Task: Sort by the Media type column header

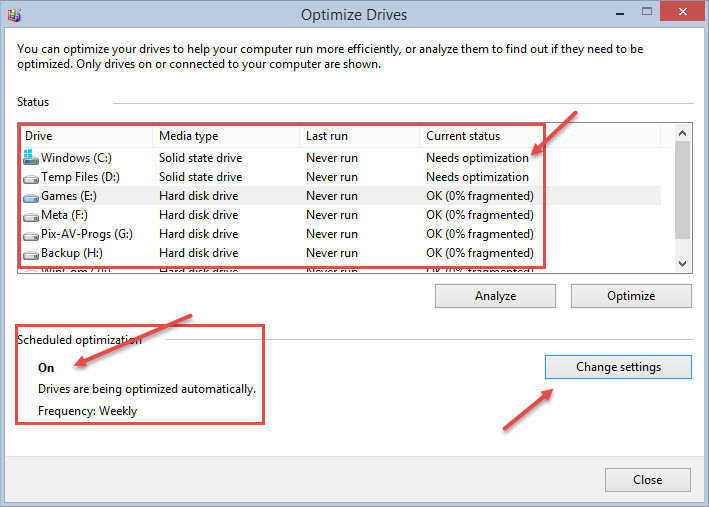Action: [227, 136]
